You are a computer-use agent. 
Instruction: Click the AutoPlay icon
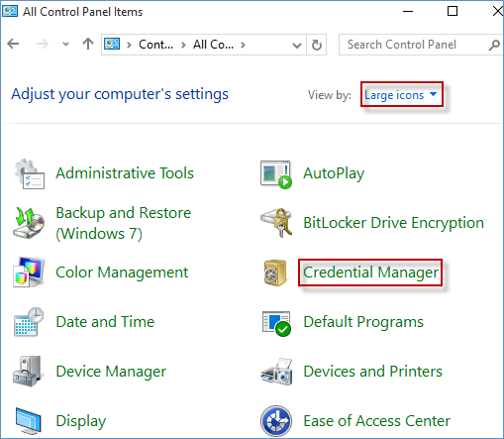click(276, 174)
